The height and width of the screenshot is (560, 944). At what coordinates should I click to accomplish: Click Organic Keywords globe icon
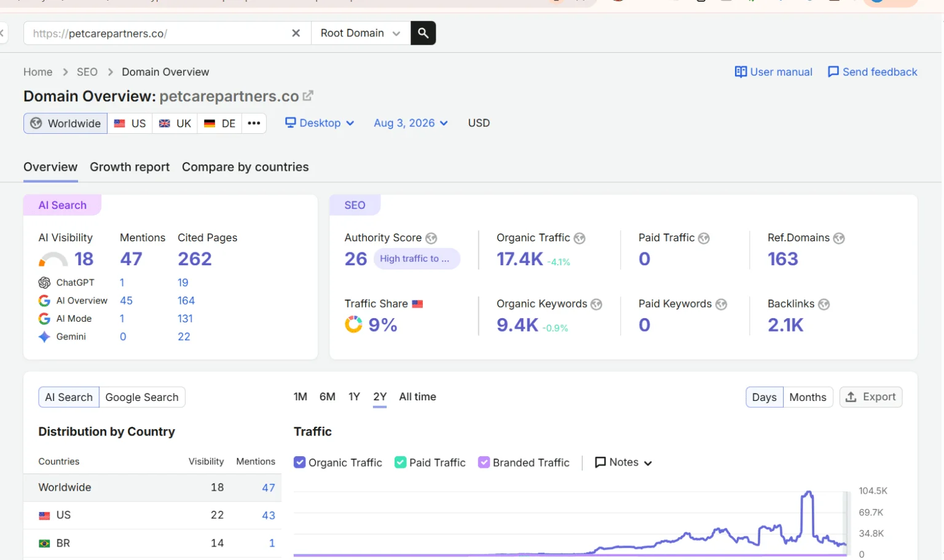coord(596,304)
